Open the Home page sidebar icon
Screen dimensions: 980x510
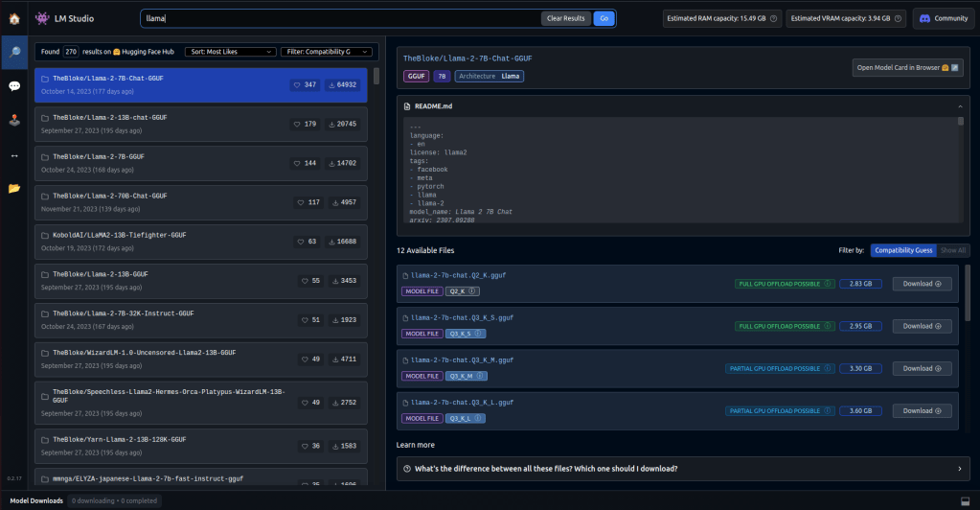[14, 18]
